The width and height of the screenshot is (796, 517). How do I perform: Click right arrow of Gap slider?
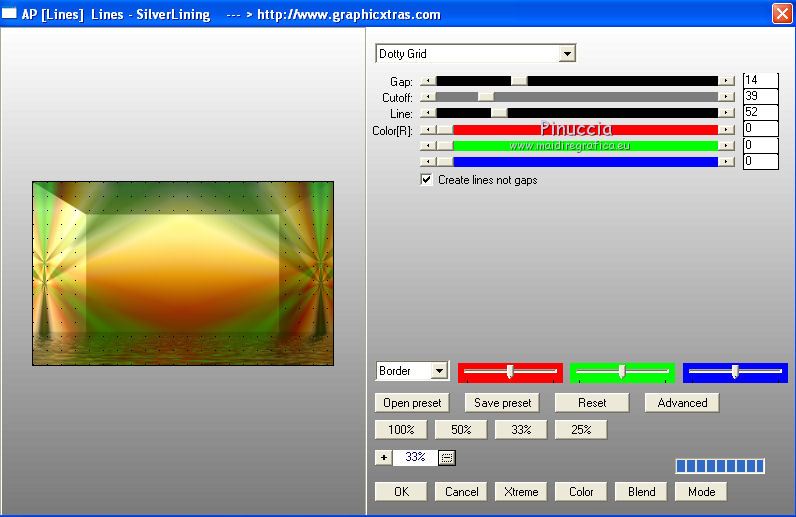click(726, 81)
